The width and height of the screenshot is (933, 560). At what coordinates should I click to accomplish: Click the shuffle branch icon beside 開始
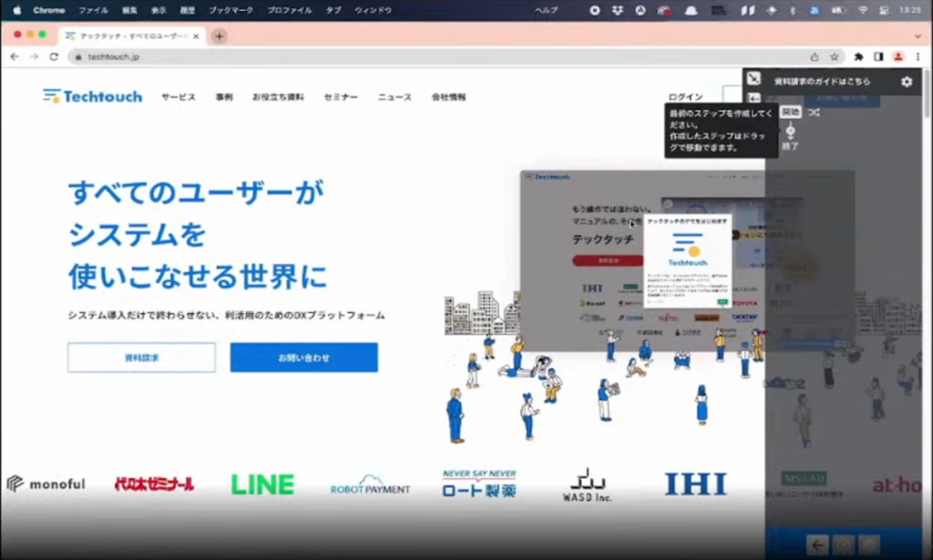click(x=815, y=112)
